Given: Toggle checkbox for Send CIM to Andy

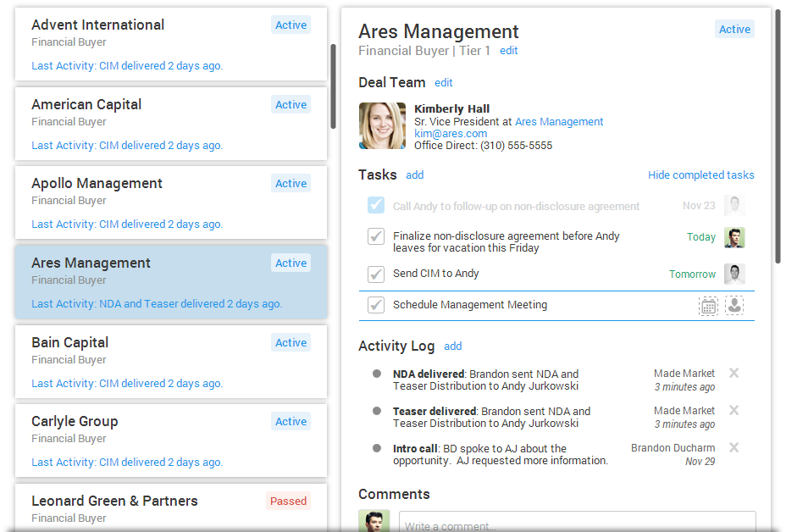Looking at the screenshot, I should 376,274.
